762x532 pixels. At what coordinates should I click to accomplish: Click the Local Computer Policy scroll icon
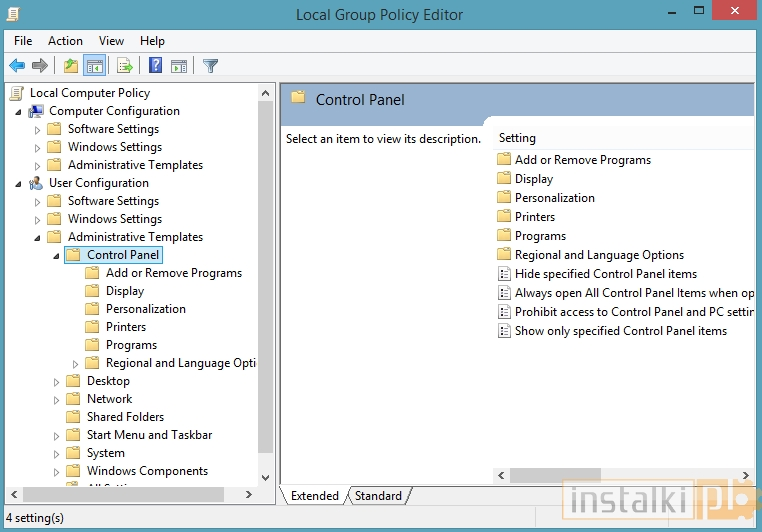click(x=17, y=93)
